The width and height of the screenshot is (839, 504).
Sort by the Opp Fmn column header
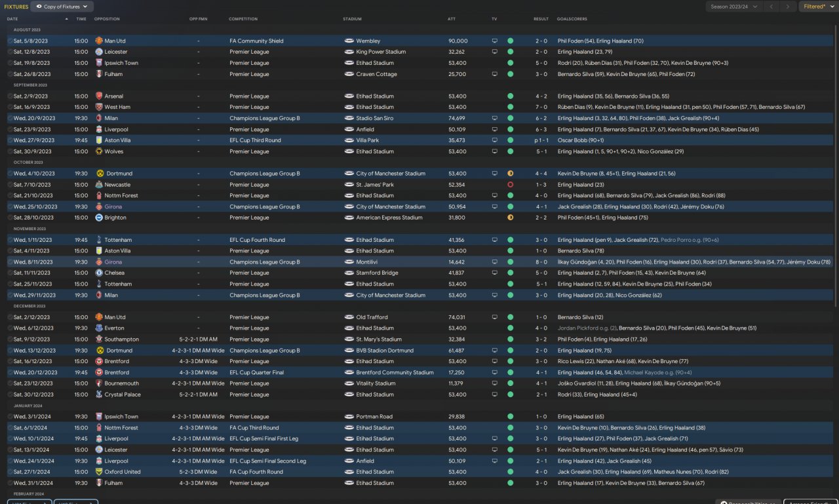(x=198, y=19)
